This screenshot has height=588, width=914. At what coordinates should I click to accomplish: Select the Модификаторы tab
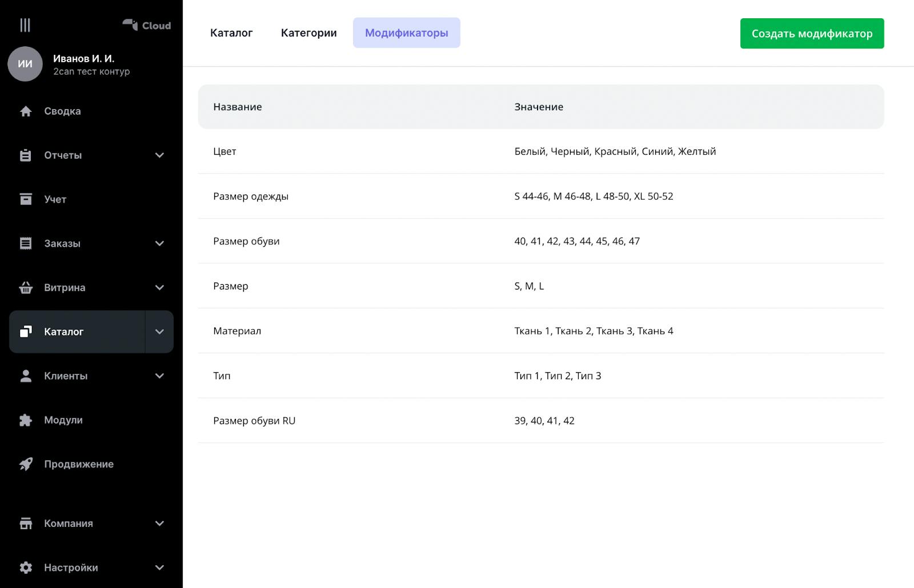coord(407,33)
